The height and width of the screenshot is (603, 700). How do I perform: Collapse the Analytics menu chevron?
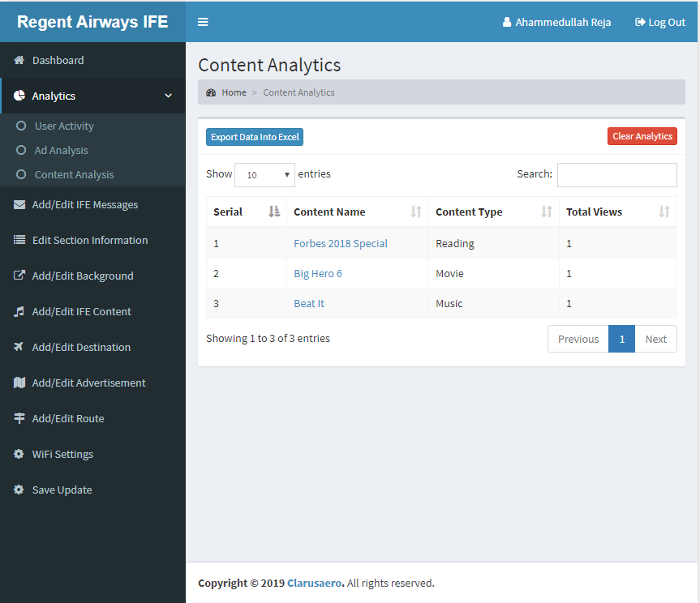point(169,96)
